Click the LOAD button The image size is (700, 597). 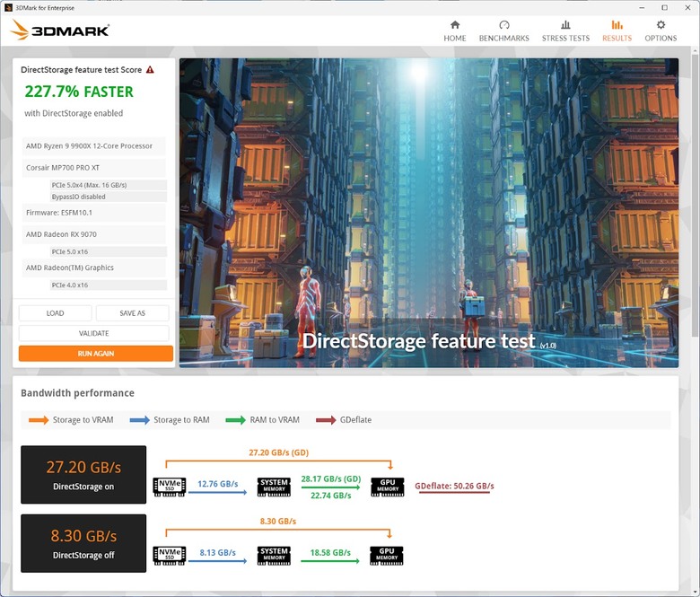click(56, 313)
